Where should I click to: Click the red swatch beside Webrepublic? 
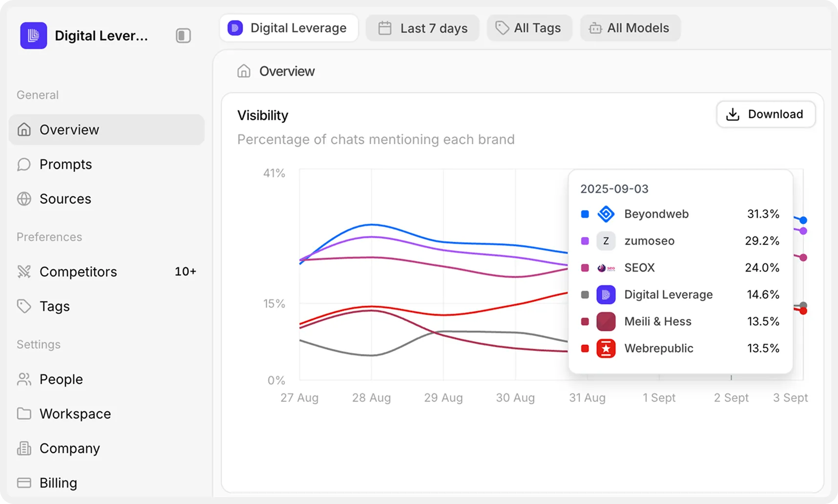coord(585,348)
